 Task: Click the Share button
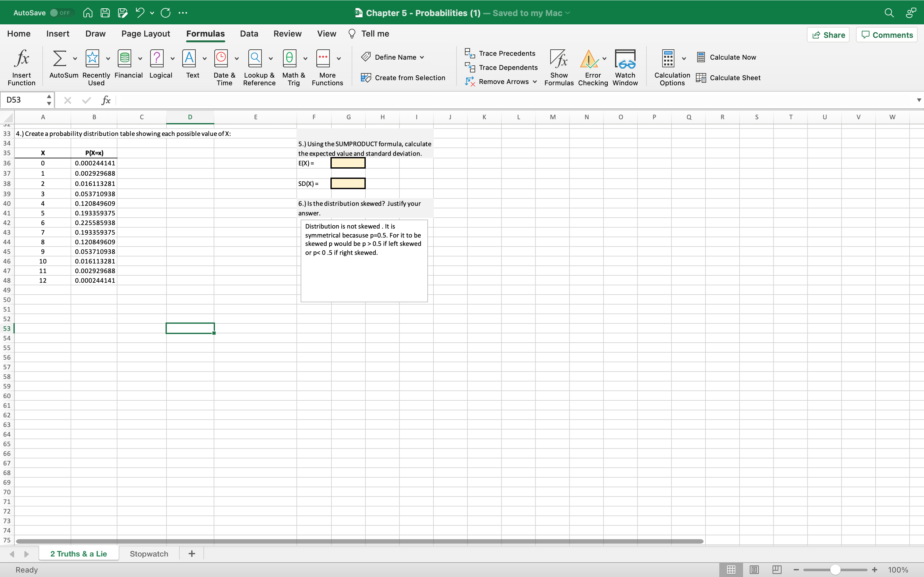[828, 35]
